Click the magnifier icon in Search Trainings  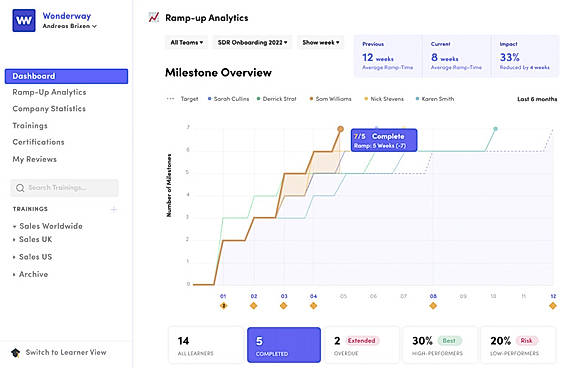[x=20, y=188]
